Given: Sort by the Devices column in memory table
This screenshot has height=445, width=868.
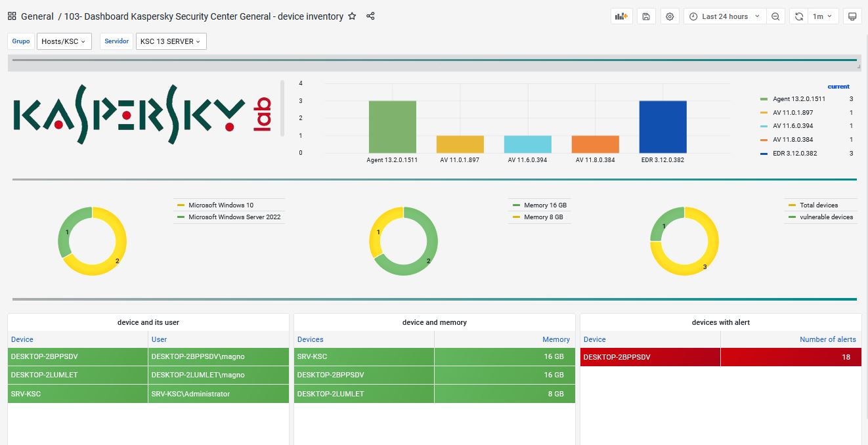Looking at the screenshot, I should tap(311, 339).
